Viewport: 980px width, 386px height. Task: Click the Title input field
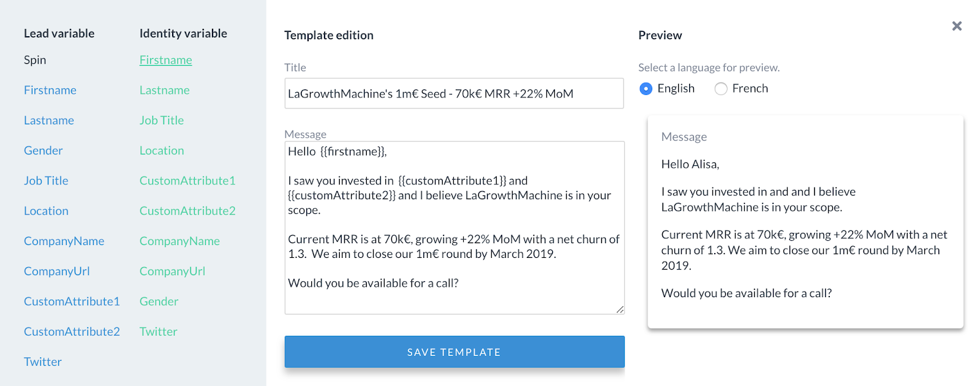(454, 94)
